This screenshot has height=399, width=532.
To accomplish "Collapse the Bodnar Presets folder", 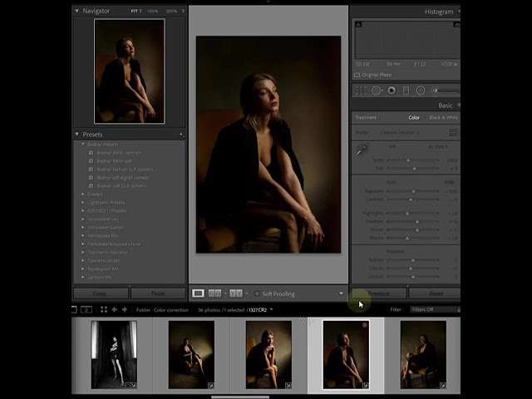I will coord(84,144).
